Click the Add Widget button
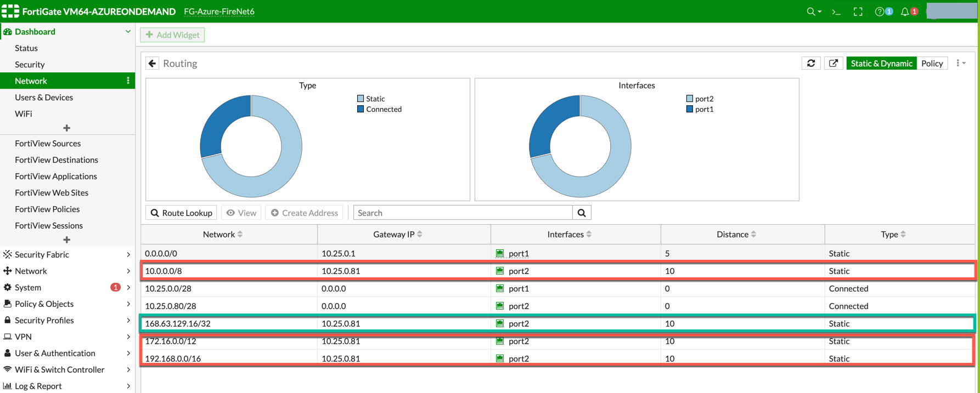Image resolution: width=980 pixels, height=393 pixels. pyautogui.click(x=172, y=35)
